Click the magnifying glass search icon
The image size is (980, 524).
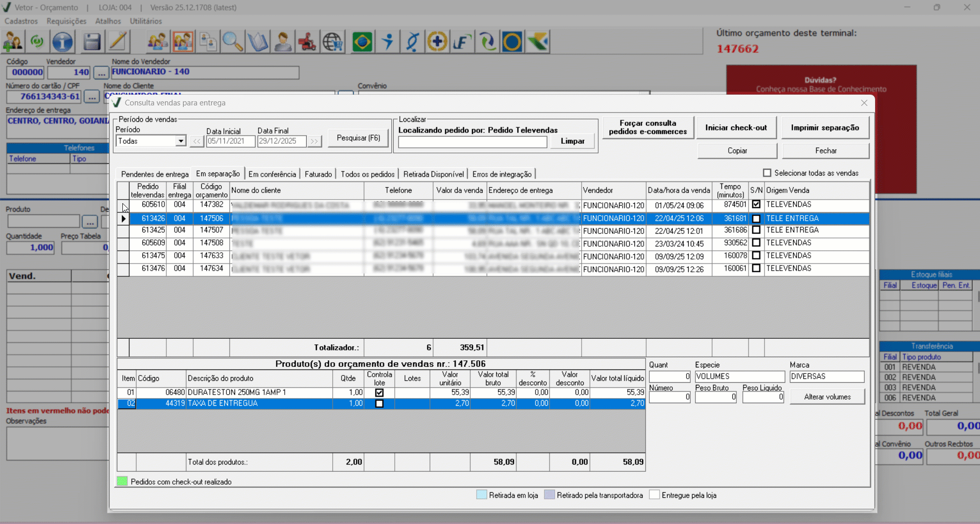coord(232,41)
